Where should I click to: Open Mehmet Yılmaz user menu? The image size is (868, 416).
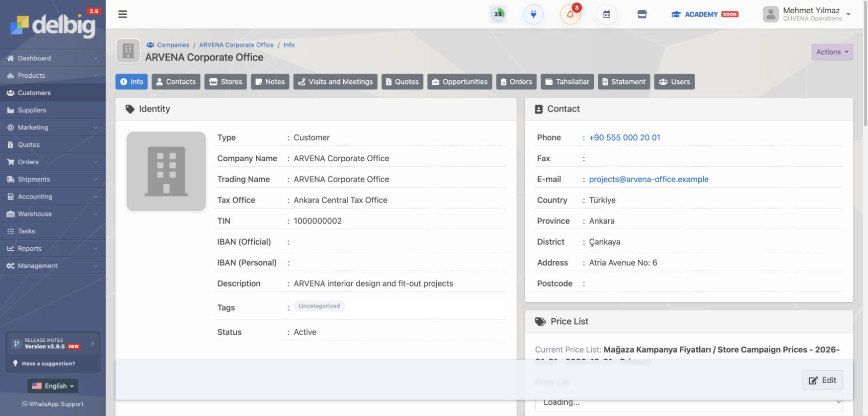click(x=807, y=14)
